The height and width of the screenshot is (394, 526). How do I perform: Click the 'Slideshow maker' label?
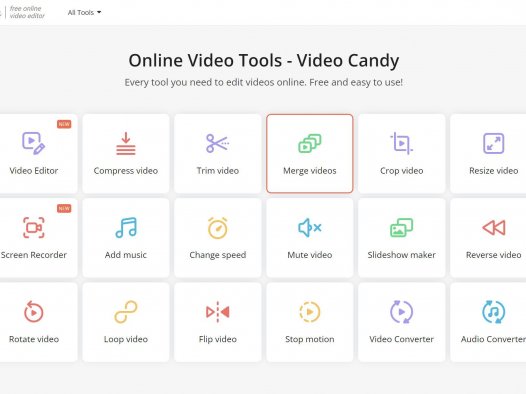coord(402,255)
